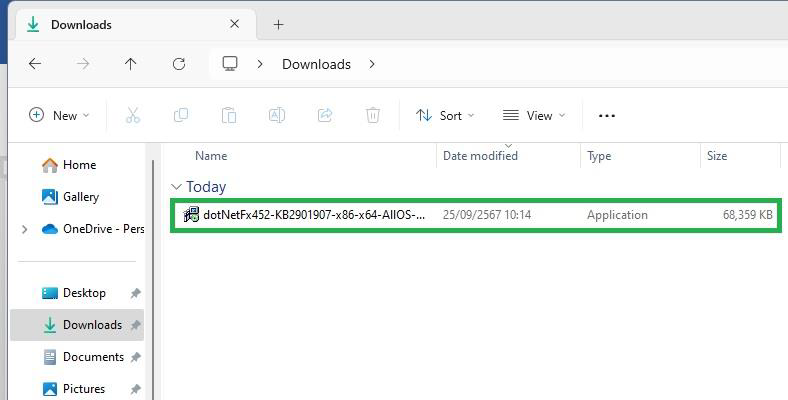Image resolution: width=788 pixels, height=400 pixels.
Task: Sort files by Date modified column
Action: point(480,156)
